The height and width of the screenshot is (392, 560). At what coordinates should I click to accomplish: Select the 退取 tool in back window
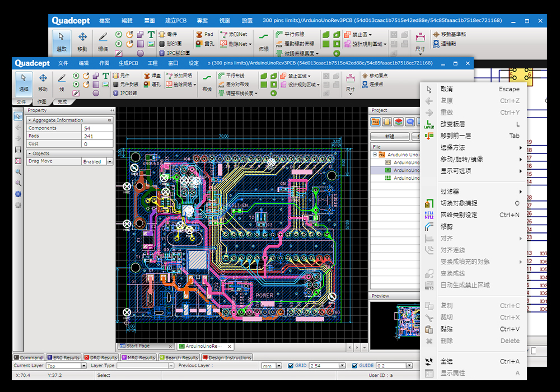click(x=62, y=42)
